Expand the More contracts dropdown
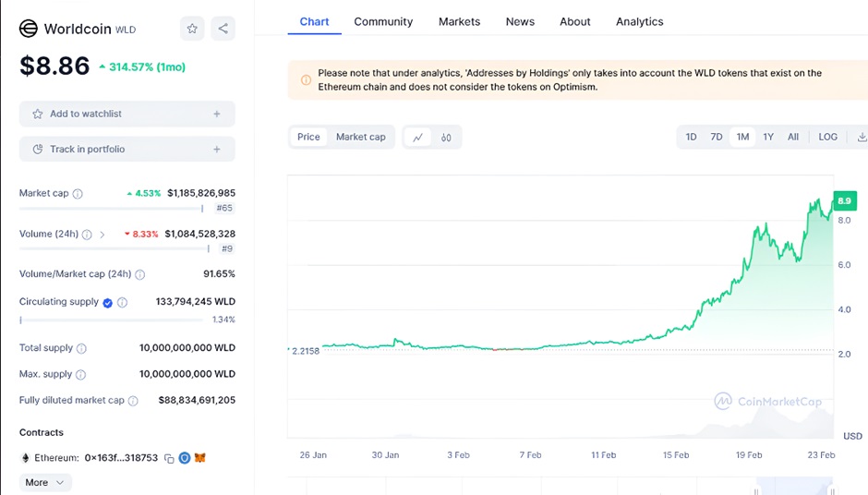 tap(45, 482)
